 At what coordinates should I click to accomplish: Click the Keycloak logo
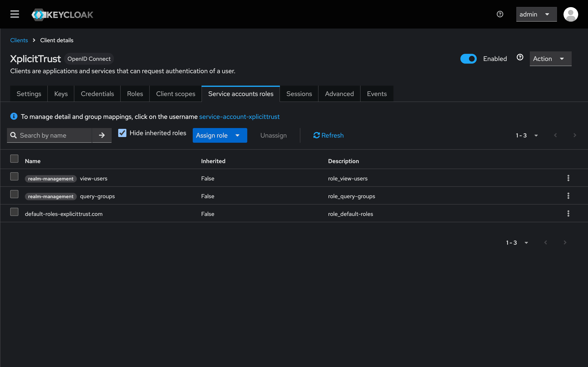[x=62, y=14]
